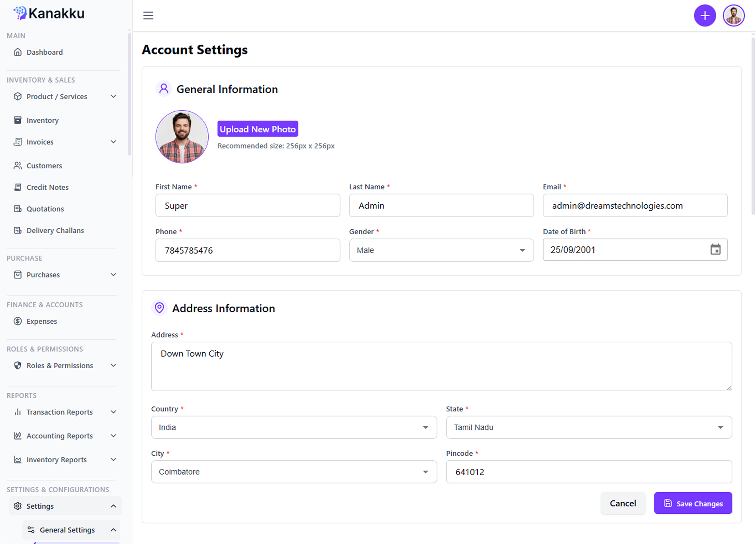Viewport: 756px width, 544px height.
Task: Click Save Changes button
Action: click(693, 503)
